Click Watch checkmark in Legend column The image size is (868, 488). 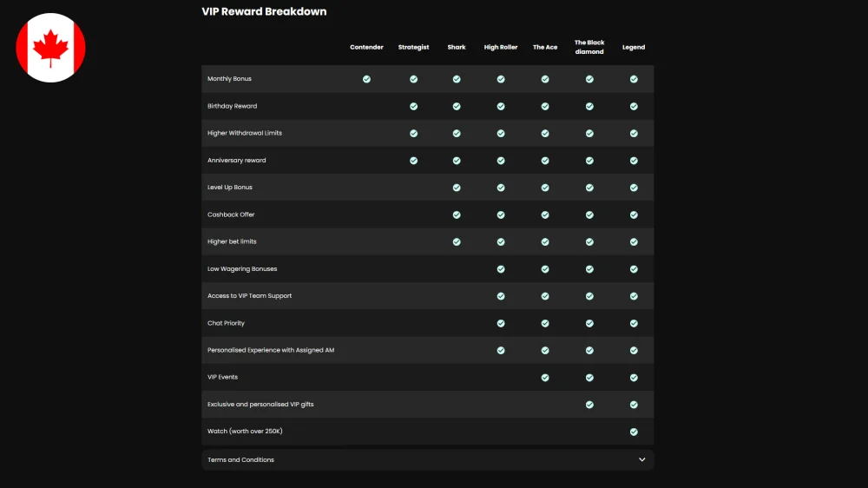(634, 432)
